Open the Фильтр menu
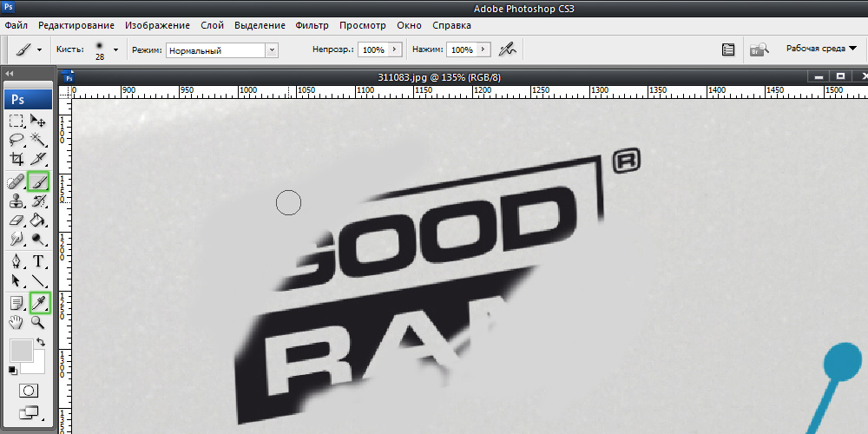This screenshot has height=434, width=868. pyautogui.click(x=312, y=25)
